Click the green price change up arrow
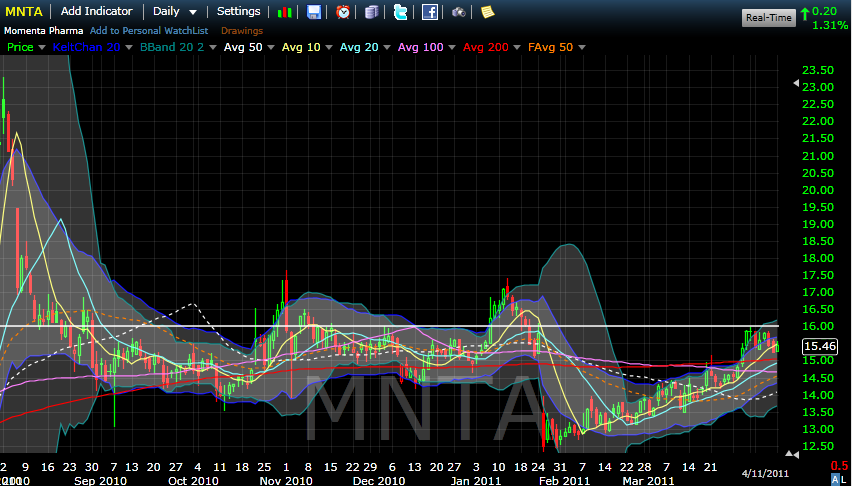Screen dimensions: 852x486 tap(804, 14)
